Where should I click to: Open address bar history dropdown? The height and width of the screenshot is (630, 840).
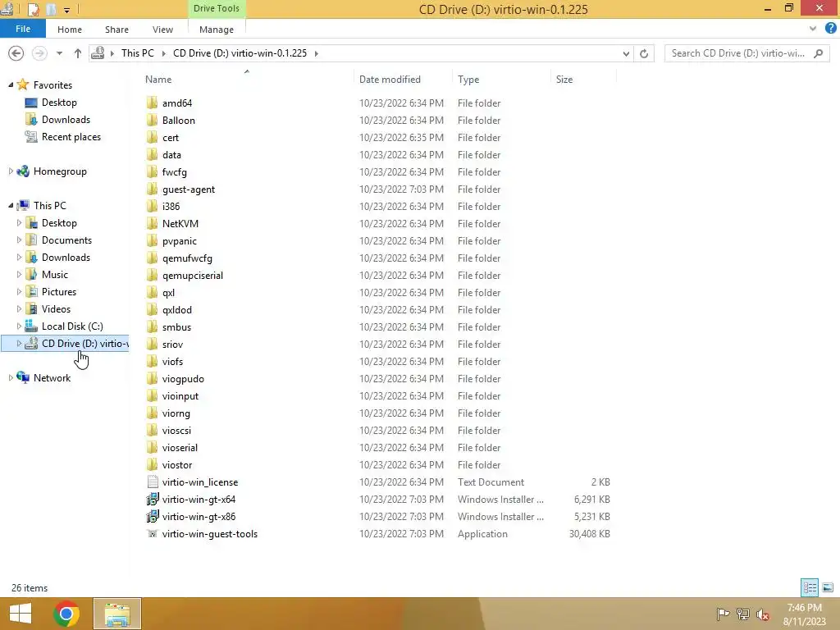pyautogui.click(x=626, y=53)
